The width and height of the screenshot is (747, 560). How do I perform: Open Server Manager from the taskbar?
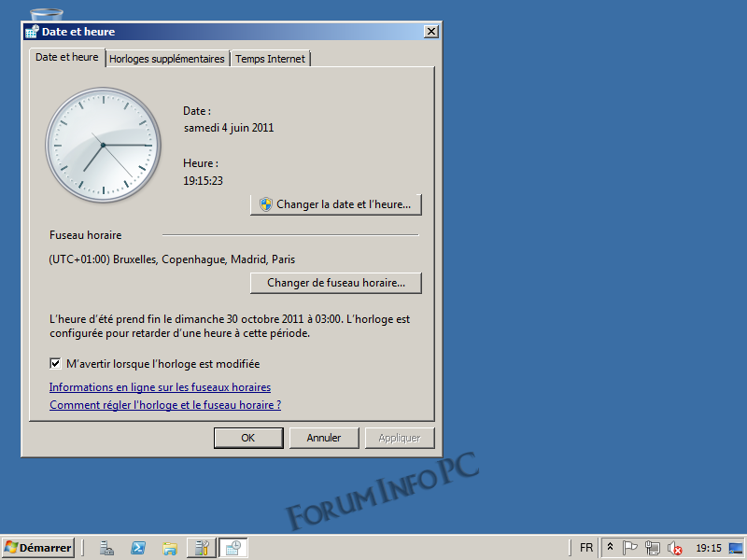coord(107,548)
